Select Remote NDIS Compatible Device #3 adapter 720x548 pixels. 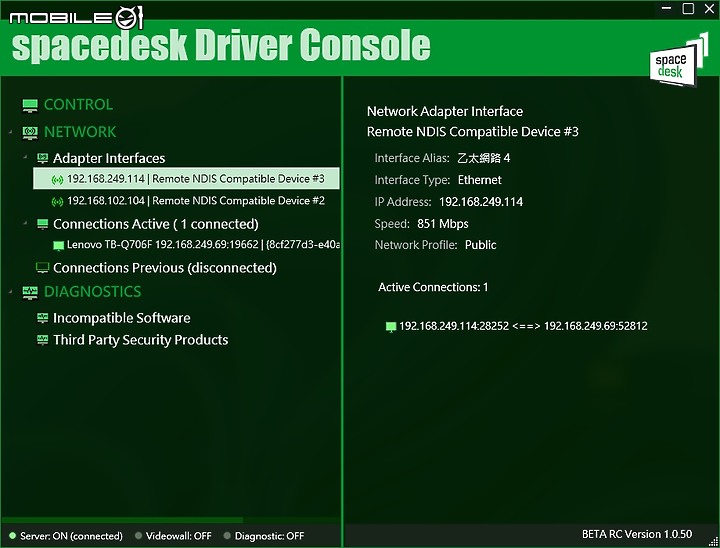point(186,179)
